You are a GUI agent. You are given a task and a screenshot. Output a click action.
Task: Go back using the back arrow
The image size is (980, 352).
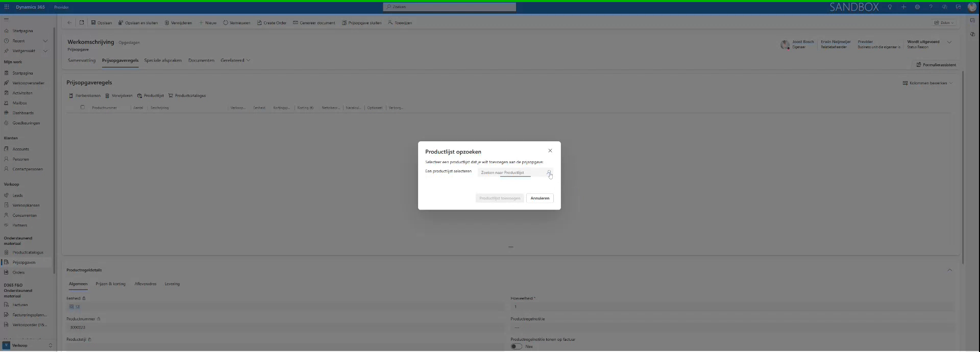[70, 22]
